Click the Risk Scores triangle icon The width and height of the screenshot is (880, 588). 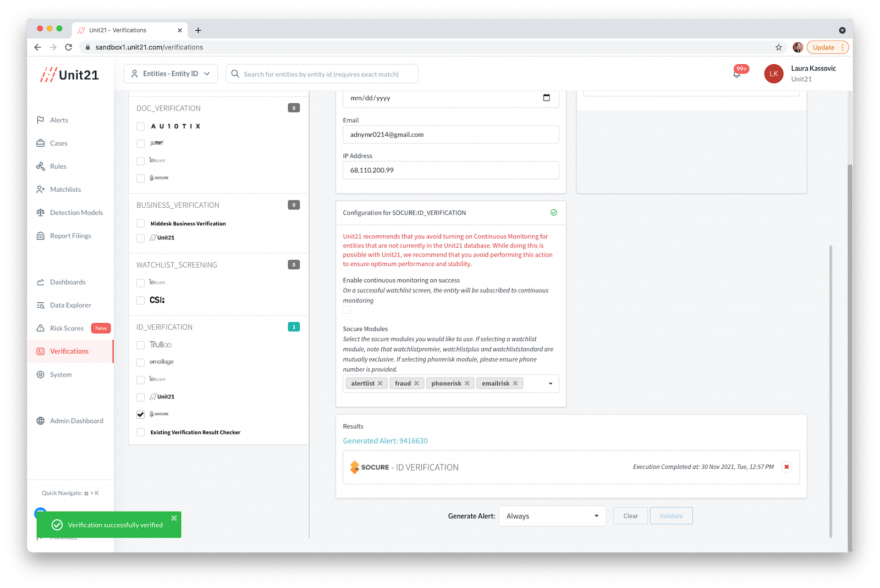coord(40,328)
